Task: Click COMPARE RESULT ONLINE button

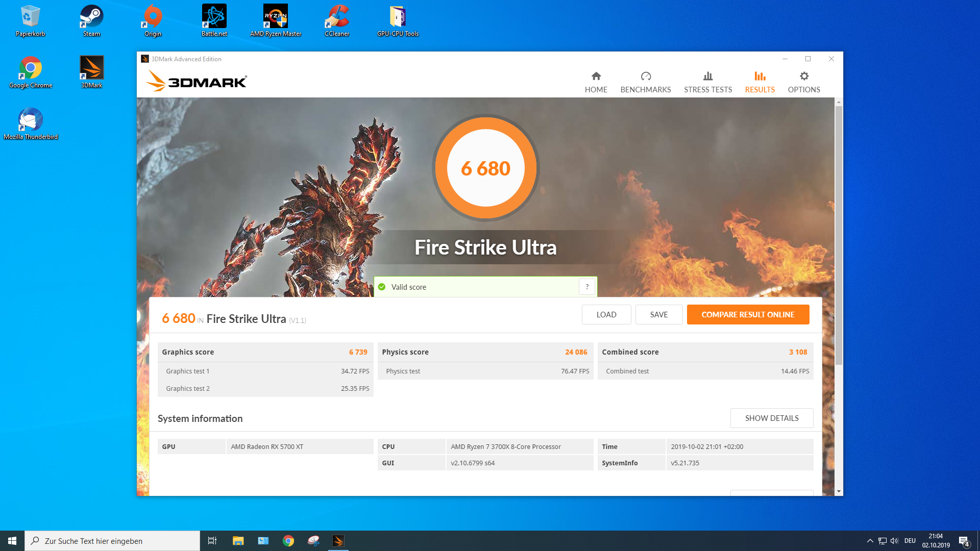Action: (748, 314)
